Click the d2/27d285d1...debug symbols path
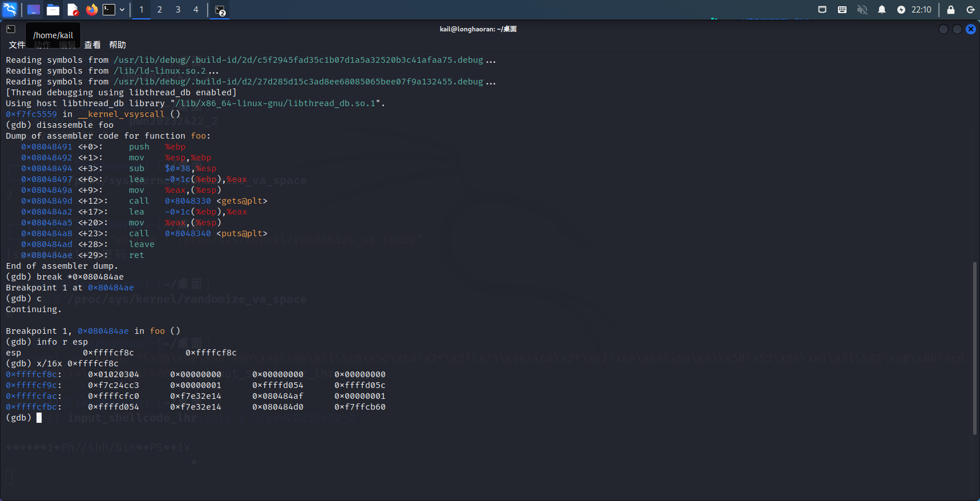This screenshot has height=501, width=980. 298,82
